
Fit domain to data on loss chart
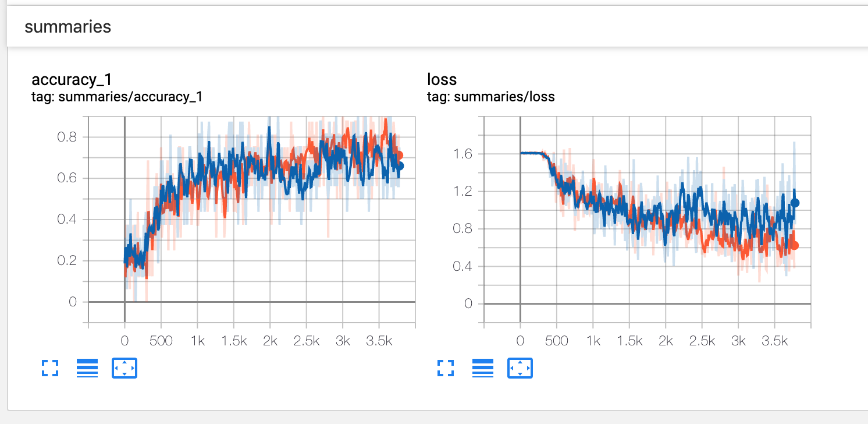click(x=520, y=368)
